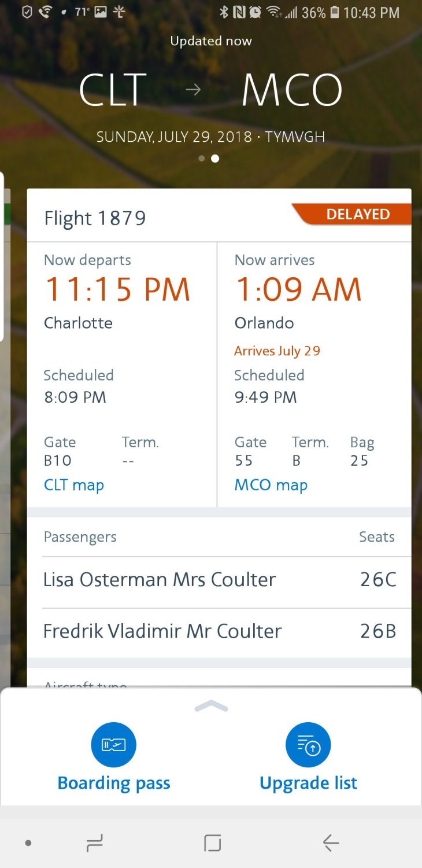Tap the Bluetooth status bar icon
This screenshot has height=868, width=422.
tap(224, 12)
